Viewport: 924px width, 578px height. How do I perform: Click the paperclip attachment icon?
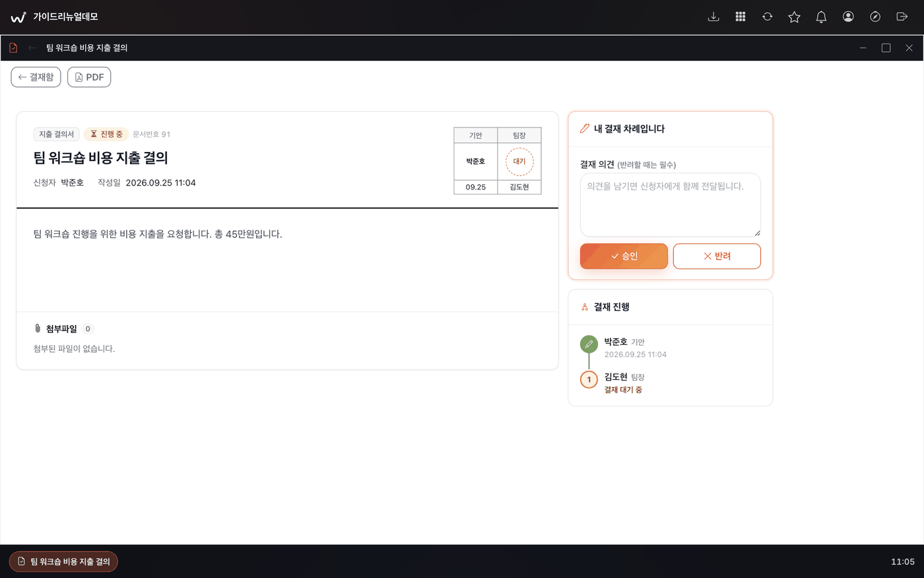click(38, 328)
